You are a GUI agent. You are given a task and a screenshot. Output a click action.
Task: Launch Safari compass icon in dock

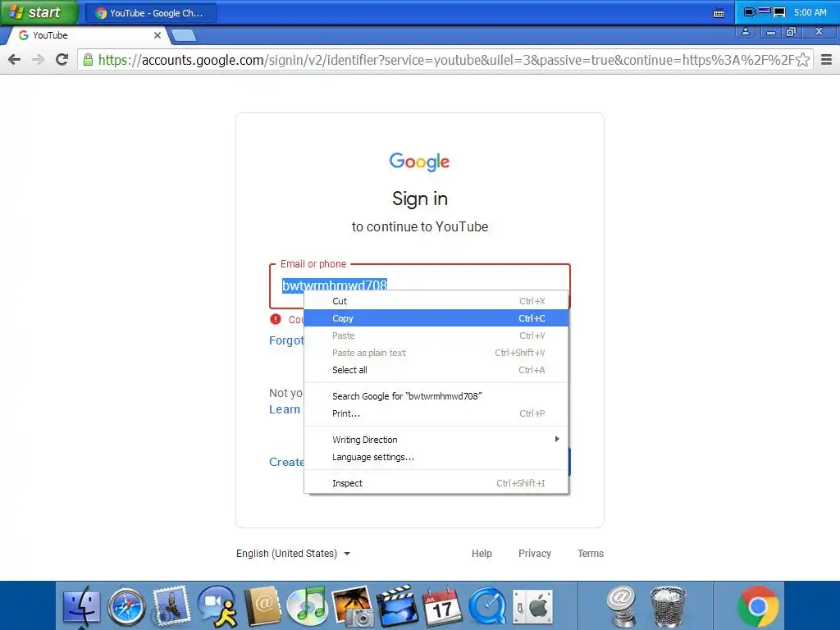pos(126,606)
